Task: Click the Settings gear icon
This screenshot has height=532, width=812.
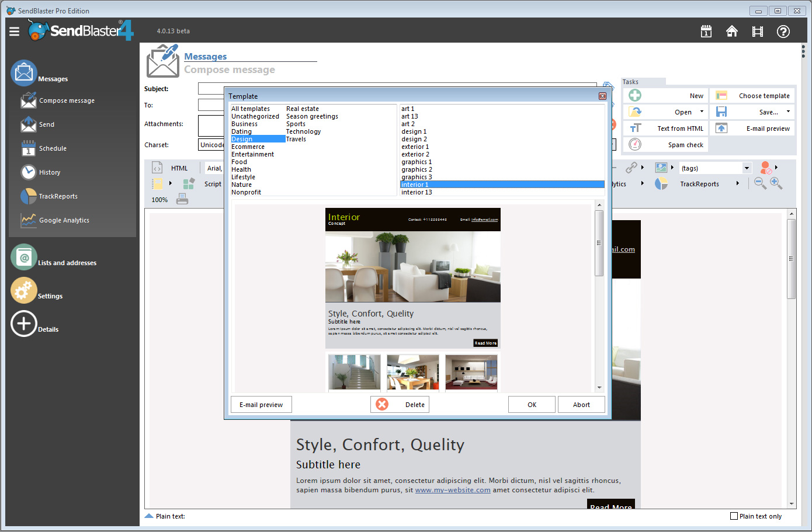Action: click(x=24, y=291)
